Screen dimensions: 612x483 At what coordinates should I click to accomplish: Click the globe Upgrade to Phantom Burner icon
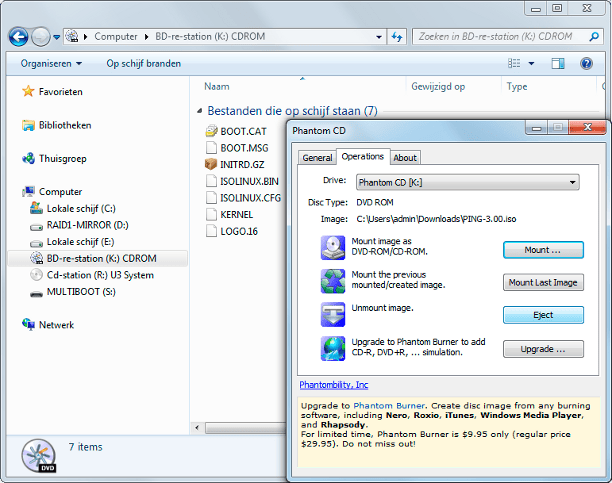pos(333,348)
